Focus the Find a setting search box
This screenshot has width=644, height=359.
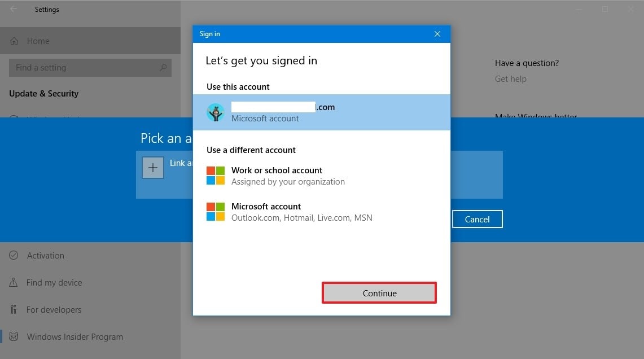(85, 68)
